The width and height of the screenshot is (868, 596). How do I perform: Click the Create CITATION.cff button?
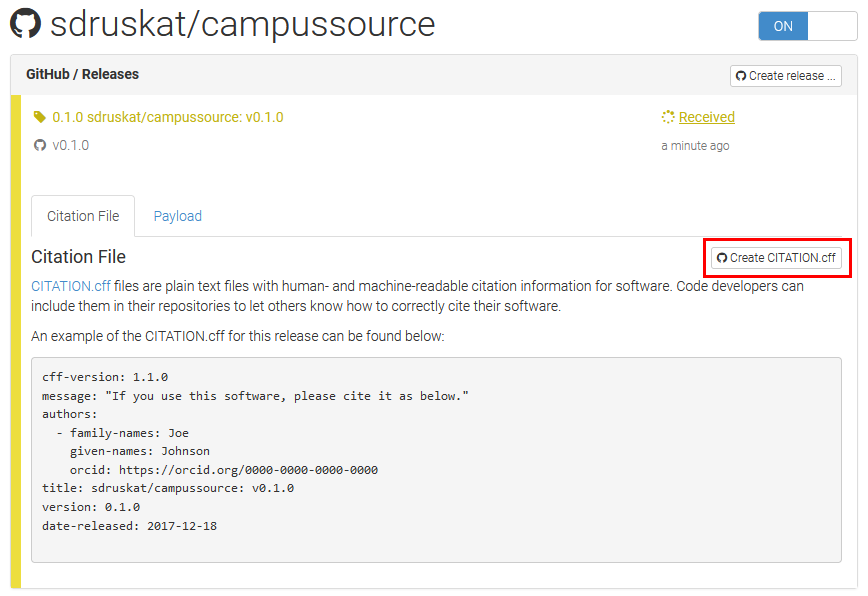pos(776,258)
